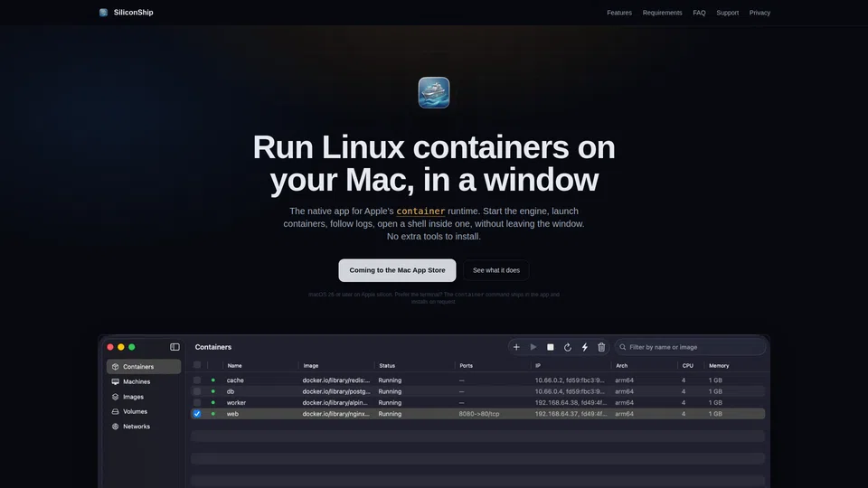Click the Images stack icon
The height and width of the screenshot is (488, 868).
(x=115, y=397)
